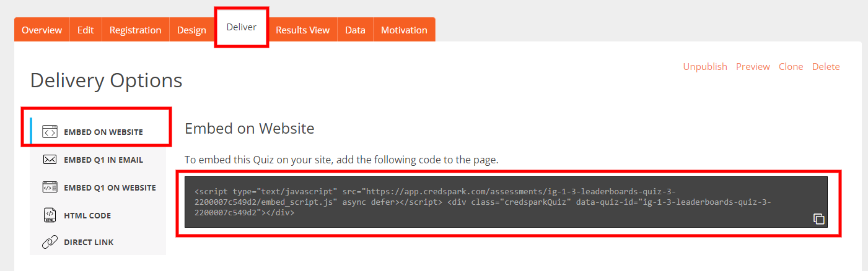Click the Delivery Options heading
The width and height of the screenshot is (868, 271).
(107, 81)
